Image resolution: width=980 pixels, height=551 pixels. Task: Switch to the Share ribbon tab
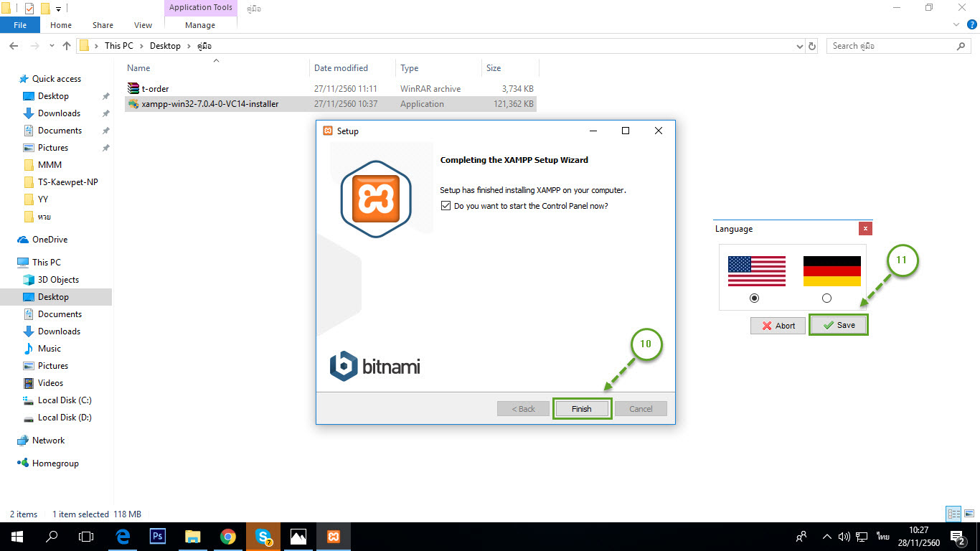[103, 25]
